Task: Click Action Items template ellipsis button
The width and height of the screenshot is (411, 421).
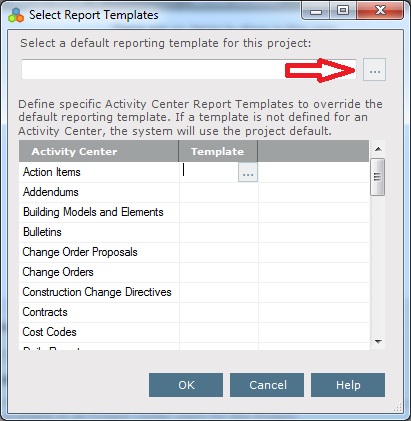Action: click(x=248, y=172)
